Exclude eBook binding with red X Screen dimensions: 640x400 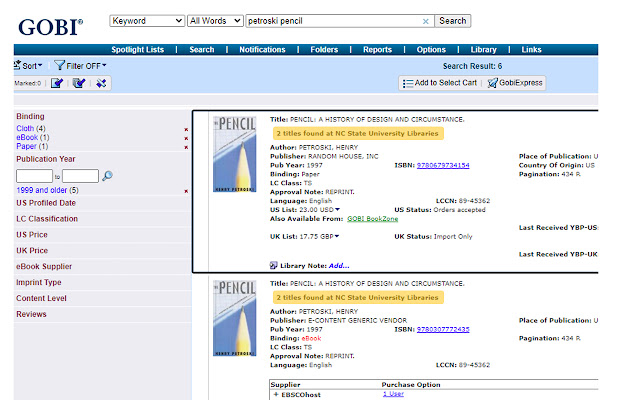click(186, 139)
